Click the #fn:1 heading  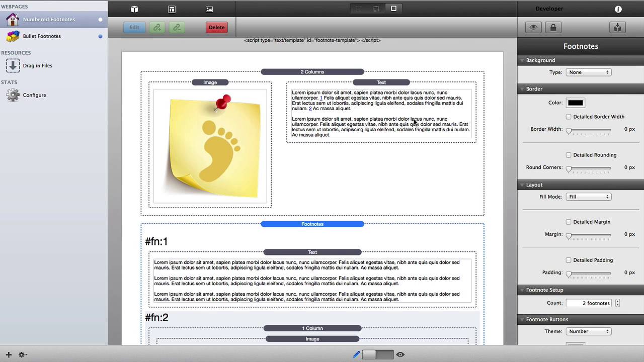click(x=156, y=242)
